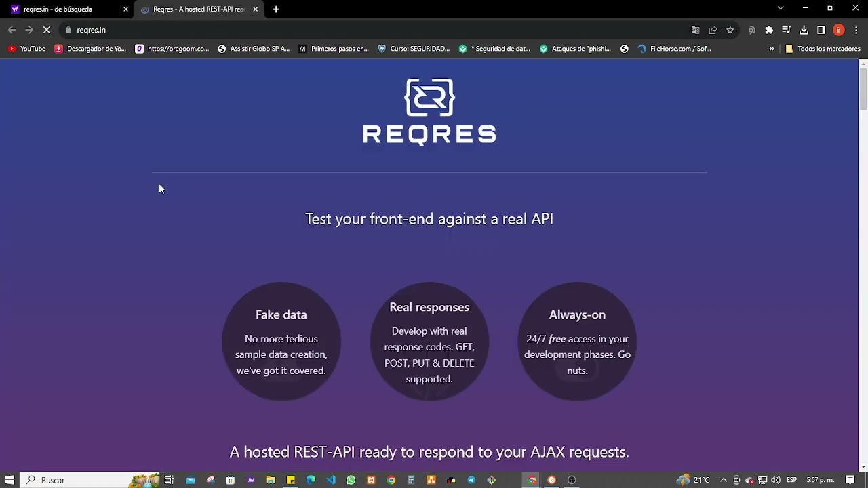
Task: Open the tab search chevron
Action: coord(781,9)
